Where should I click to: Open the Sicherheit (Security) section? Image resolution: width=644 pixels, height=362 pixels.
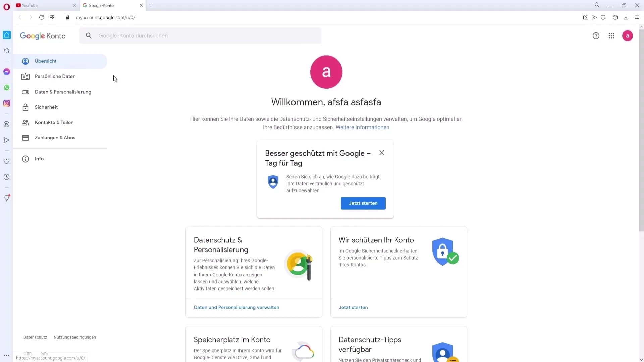[46, 107]
